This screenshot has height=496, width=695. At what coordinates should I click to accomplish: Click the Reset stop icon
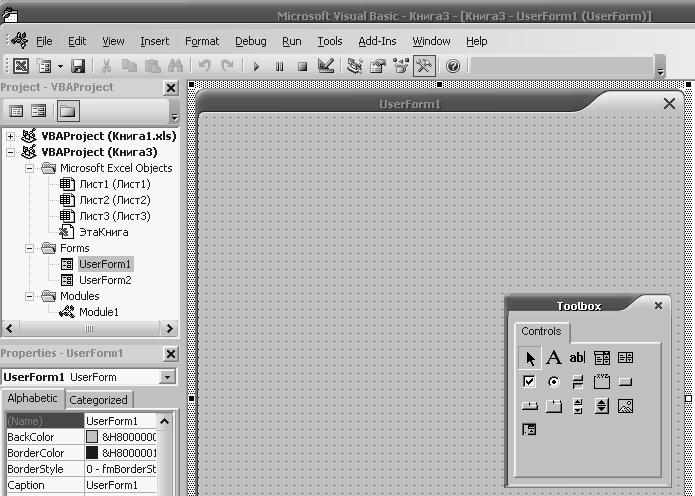point(302,66)
